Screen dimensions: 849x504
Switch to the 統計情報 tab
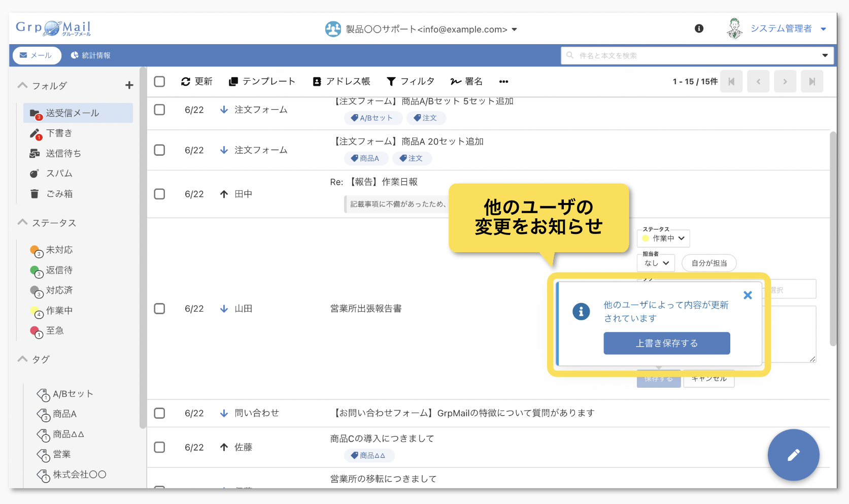point(91,55)
